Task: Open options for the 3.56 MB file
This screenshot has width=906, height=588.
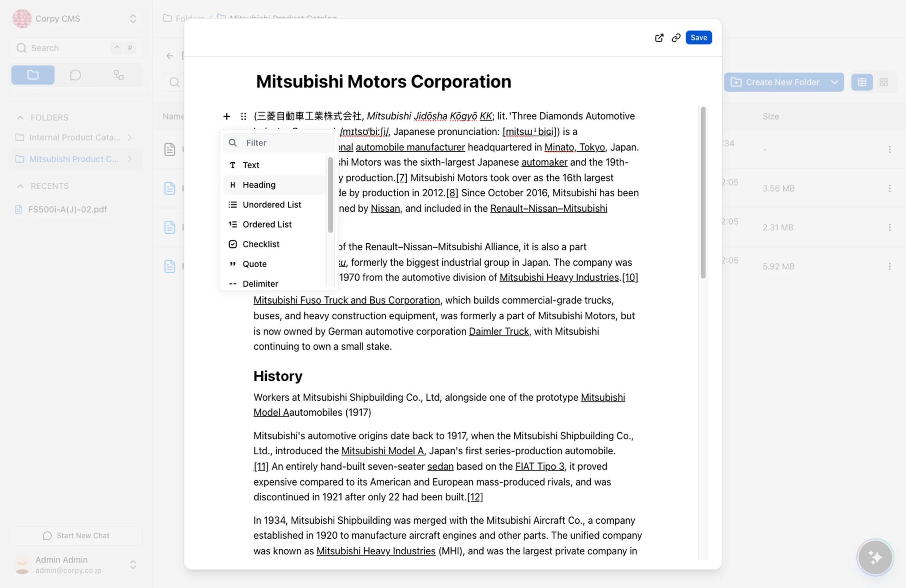Action: [890, 188]
